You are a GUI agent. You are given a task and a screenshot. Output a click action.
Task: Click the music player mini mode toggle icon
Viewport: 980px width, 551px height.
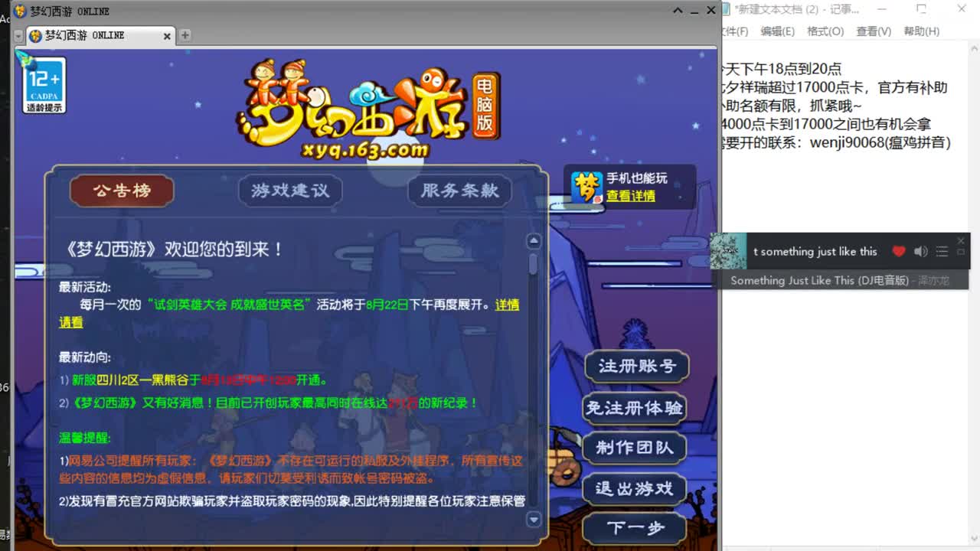tap(962, 252)
